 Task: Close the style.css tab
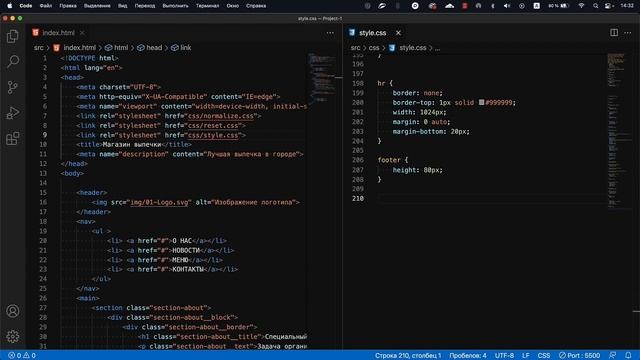398,33
